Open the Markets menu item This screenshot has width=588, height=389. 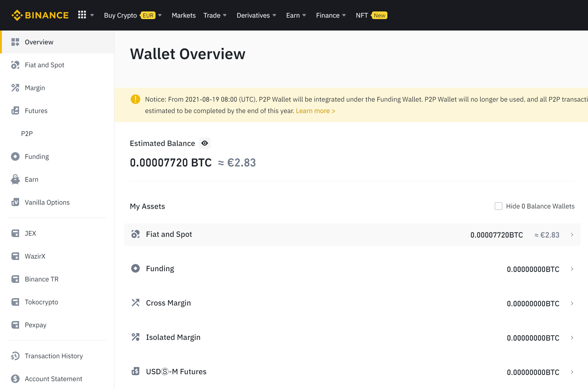[x=184, y=15]
